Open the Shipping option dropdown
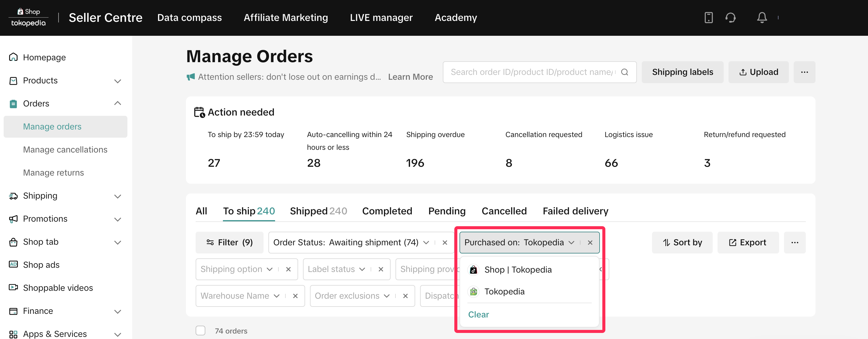868x339 pixels. [x=236, y=269]
